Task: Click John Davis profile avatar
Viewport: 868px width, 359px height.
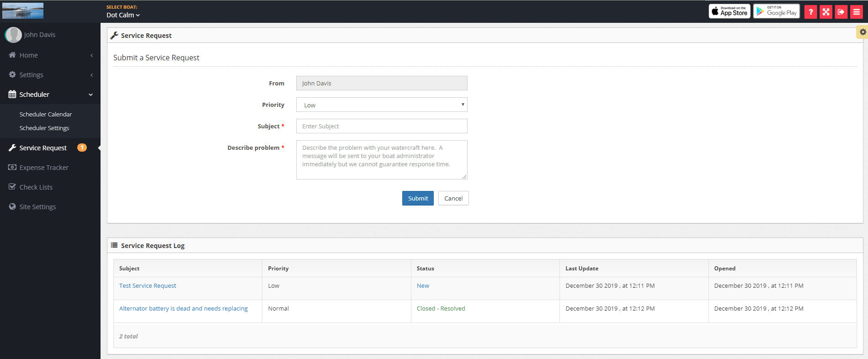Action: 13,35
